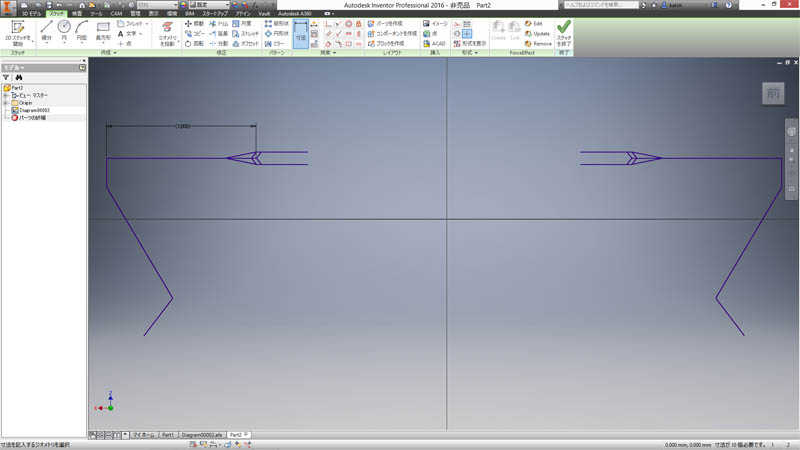Click the binoculars find icon in browser
The width and height of the screenshot is (800, 450).
click(x=18, y=77)
